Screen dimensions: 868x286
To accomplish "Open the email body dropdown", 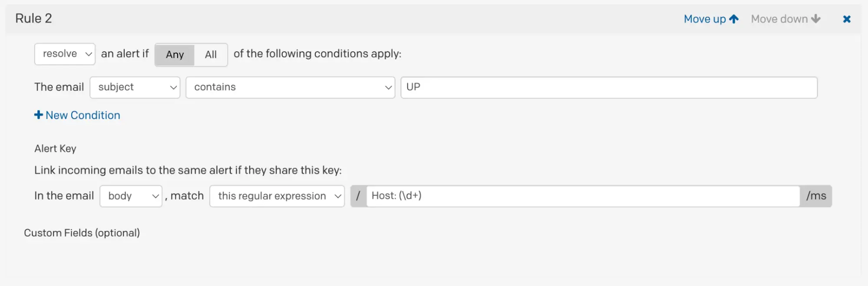I will pyautogui.click(x=131, y=196).
